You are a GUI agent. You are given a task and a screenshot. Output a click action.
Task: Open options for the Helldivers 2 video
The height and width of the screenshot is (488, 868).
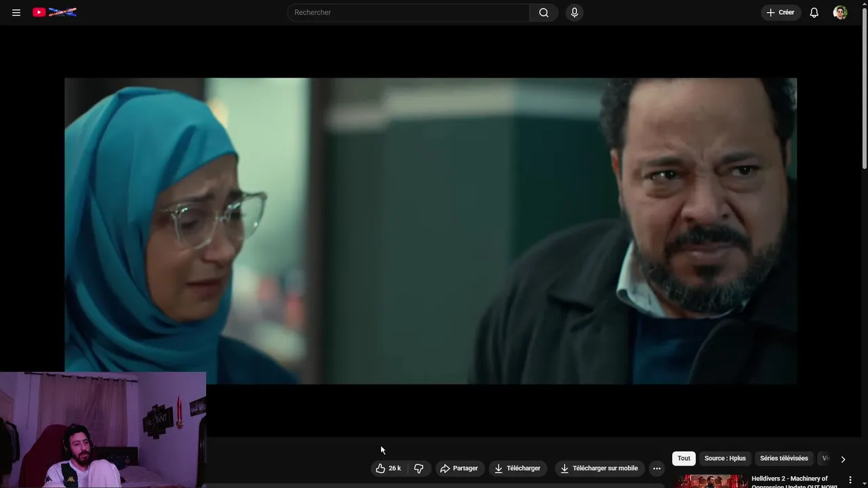(x=850, y=480)
